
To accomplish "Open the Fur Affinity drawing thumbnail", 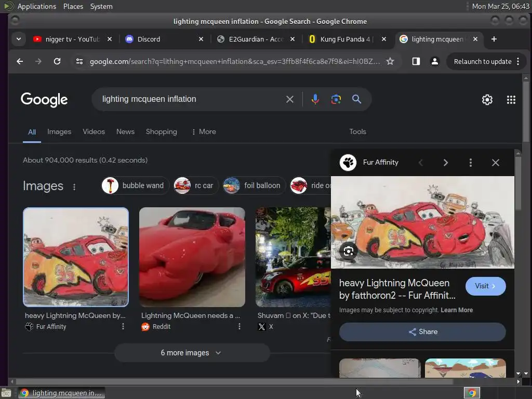I will (x=76, y=257).
